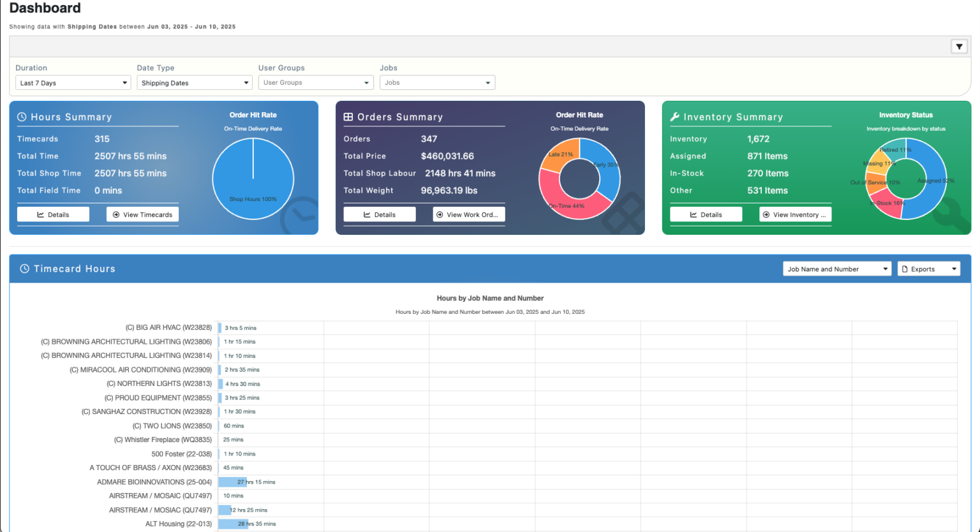Click the chart icon on Inventory Summary Details button
980x532 pixels.
tap(694, 214)
